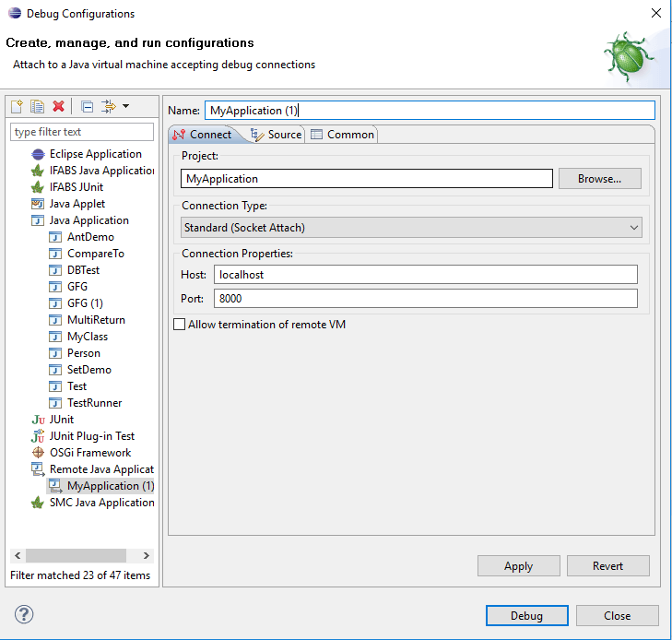Select the JUnit Plug-in Test type
Image resolution: width=672 pixels, height=640 pixels.
pos(91,436)
